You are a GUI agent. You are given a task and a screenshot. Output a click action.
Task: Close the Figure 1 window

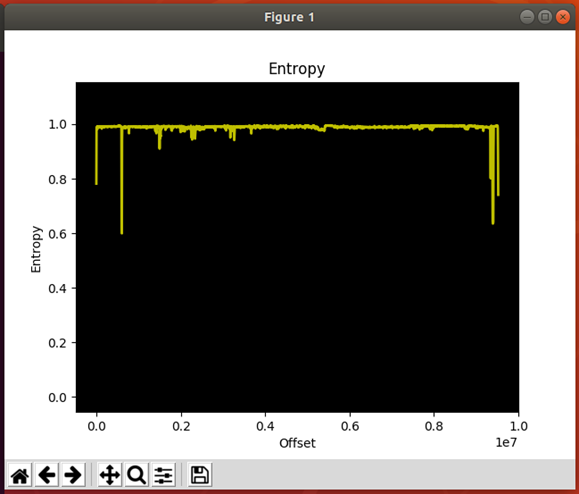[x=562, y=17]
